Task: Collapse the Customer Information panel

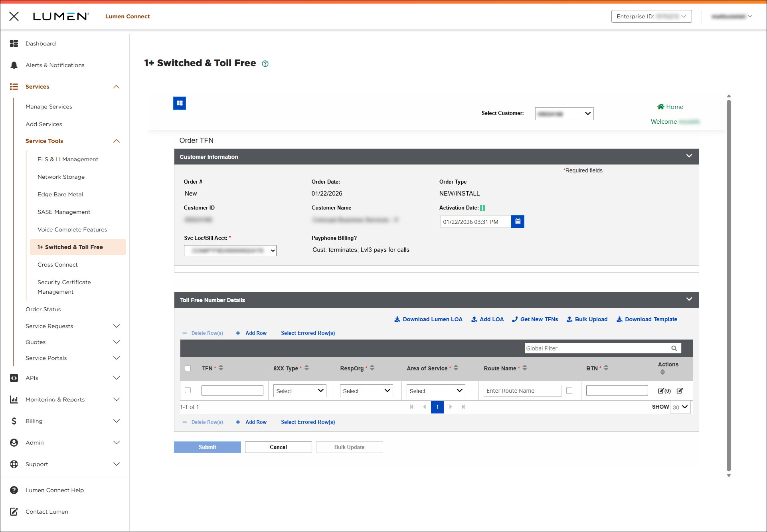Action: 689,156
